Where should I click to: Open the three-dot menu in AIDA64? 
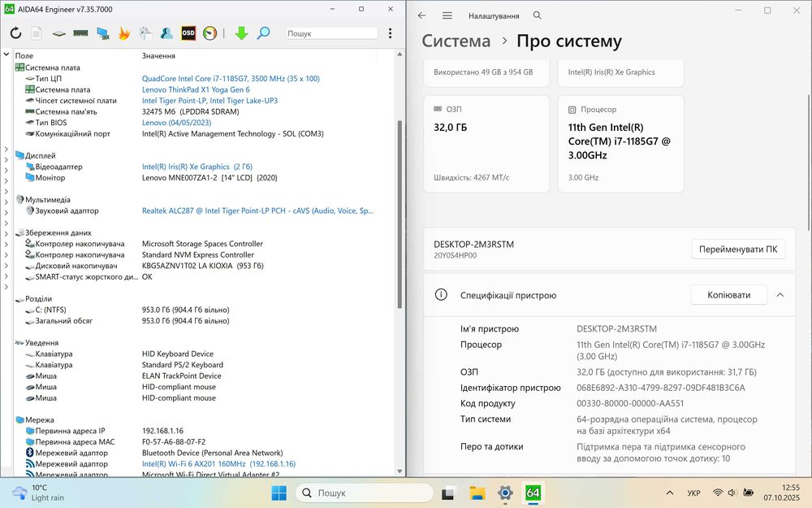pos(390,33)
